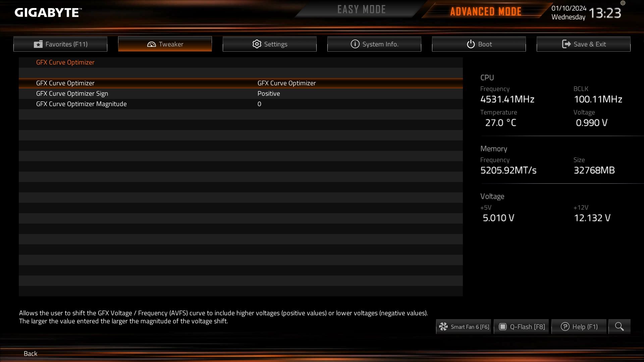Viewport: 644px width, 362px height.
Task: Launch Q-Flash [F8] utility
Action: pos(521,326)
